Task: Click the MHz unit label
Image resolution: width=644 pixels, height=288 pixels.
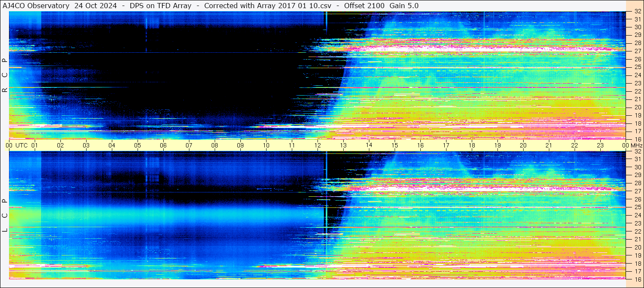Action: click(637, 145)
